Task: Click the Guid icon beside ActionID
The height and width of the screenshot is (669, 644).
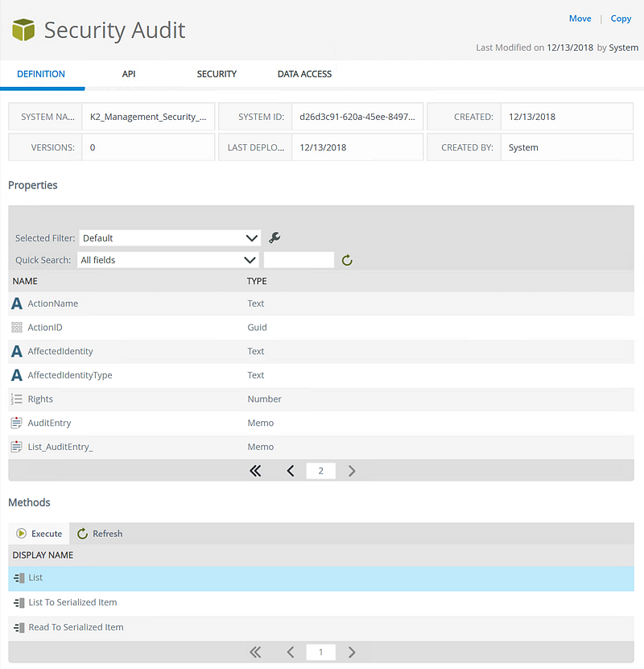Action: (17, 328)
